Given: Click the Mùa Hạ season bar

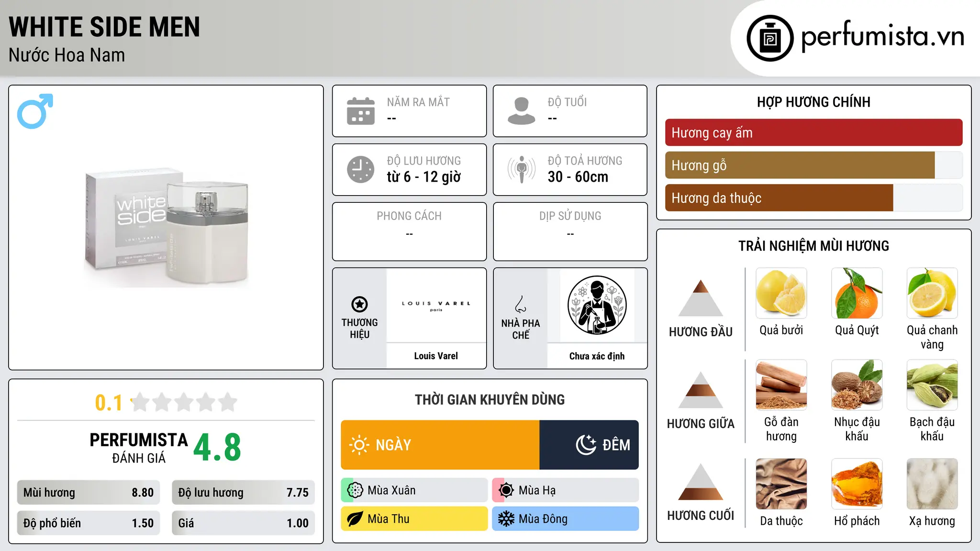Looking at the screenshot, I should 566,490.
